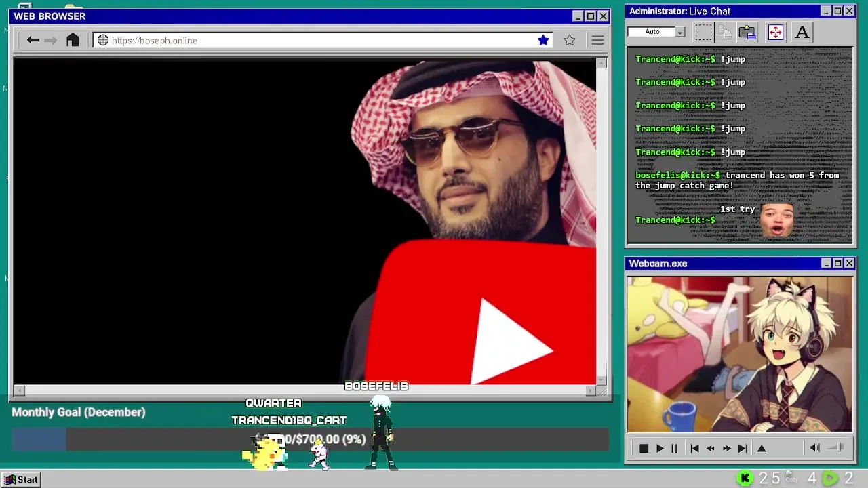Click the green Kick icon in the taskbar
868x488 pixels.
[x=745, y=479]
